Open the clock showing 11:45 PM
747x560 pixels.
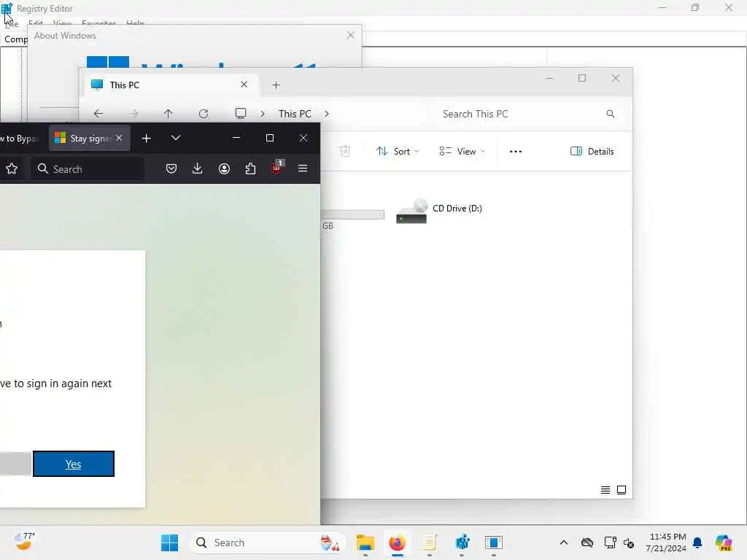[x=666, y=542]
